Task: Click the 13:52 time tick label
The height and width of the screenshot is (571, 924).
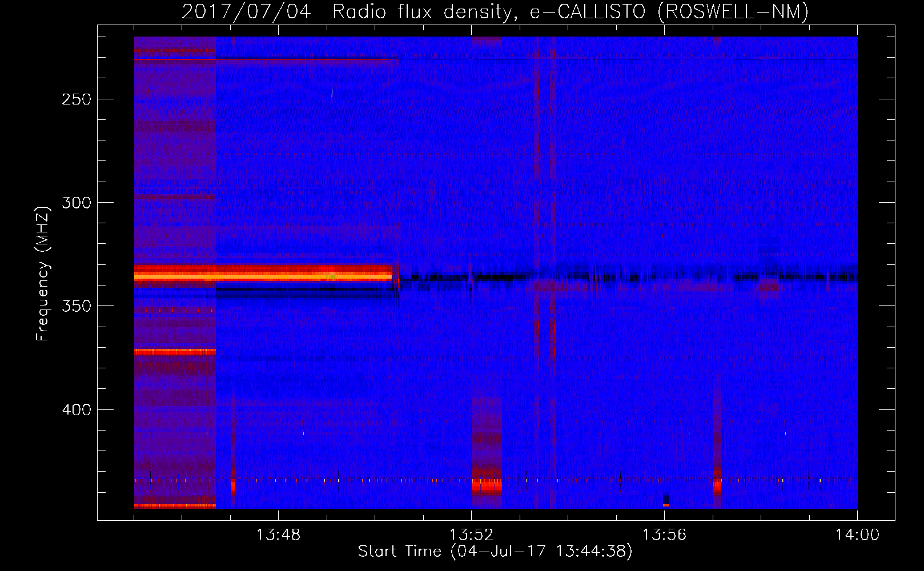Action: [x=471, y=535]
